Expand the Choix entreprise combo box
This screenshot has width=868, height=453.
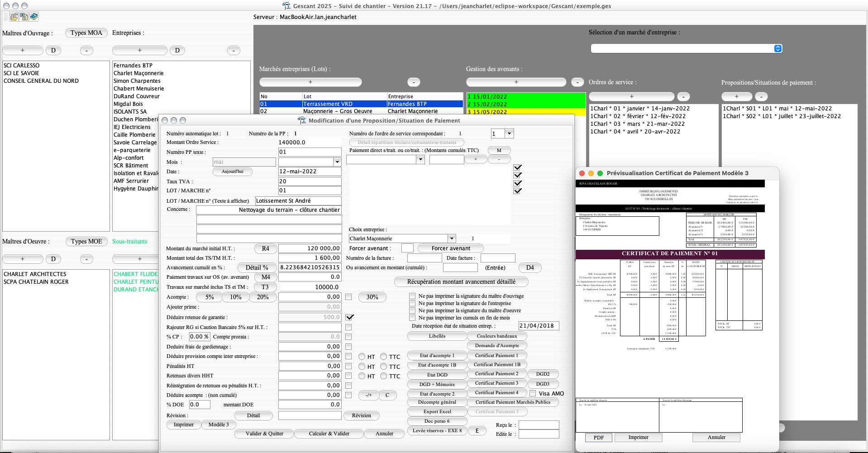point(452,238)
